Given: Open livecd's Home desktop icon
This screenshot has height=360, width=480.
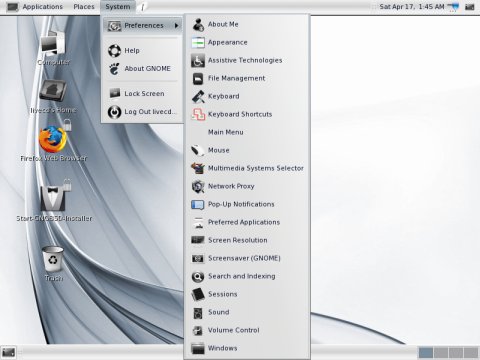Looking at the screenshot, I should (53, 91).
